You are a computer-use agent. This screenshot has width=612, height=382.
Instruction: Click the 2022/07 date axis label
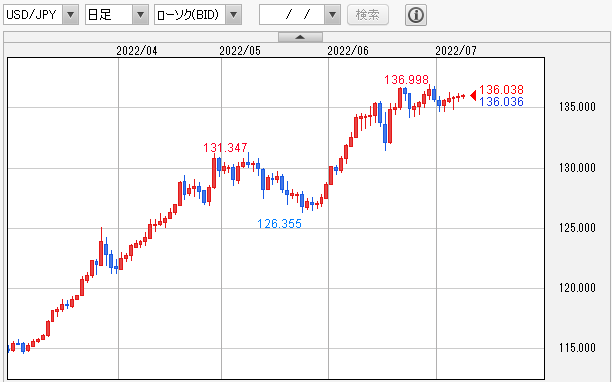(x=456, y=51)
